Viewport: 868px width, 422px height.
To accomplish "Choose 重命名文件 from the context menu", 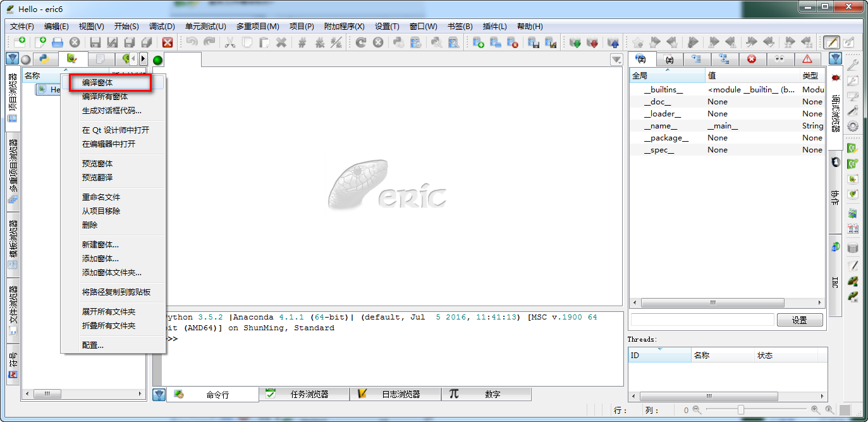I will (x=113, y=197).
